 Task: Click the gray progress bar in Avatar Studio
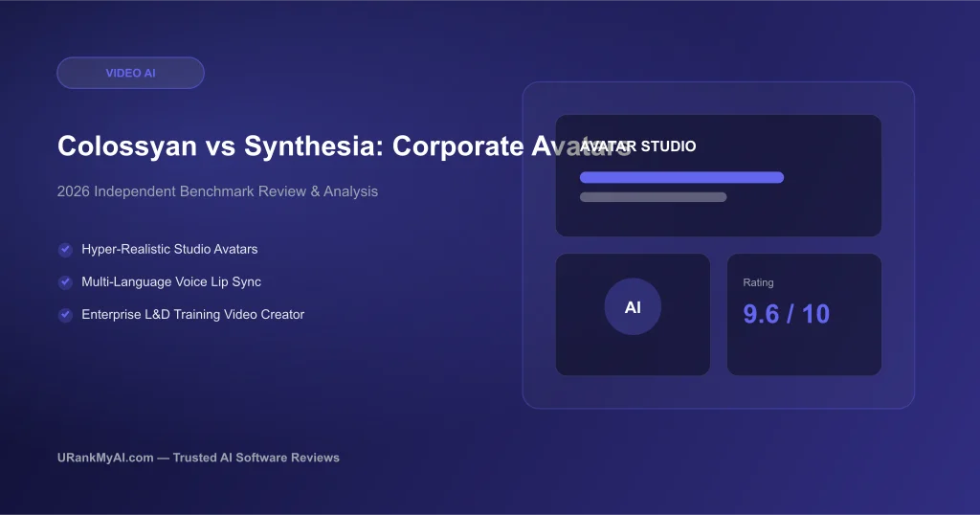point(653,197)
